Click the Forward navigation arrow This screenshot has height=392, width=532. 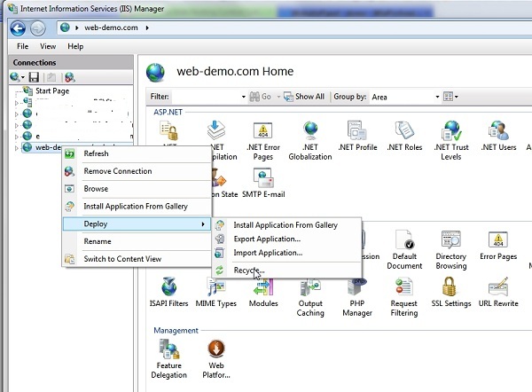click(x=37, y=28)
